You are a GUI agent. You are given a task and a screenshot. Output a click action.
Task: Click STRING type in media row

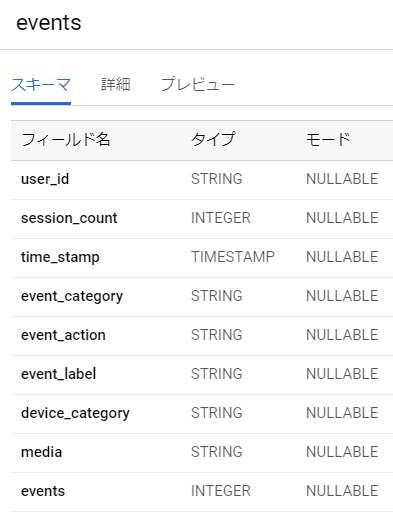(217, 452)
